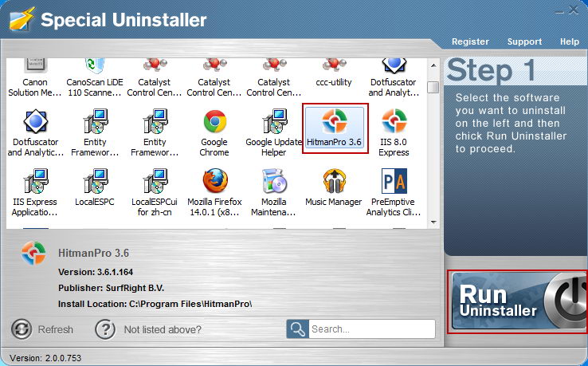Open the Help menu link
The image size is (588, 366).
click(569, 41)
